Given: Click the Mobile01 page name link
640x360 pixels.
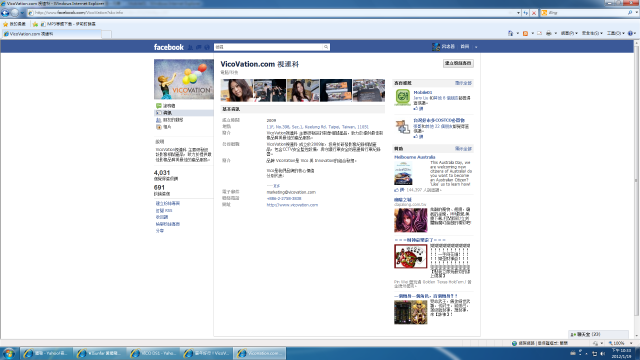Looking at the screenshot, I should click(422, 93).
